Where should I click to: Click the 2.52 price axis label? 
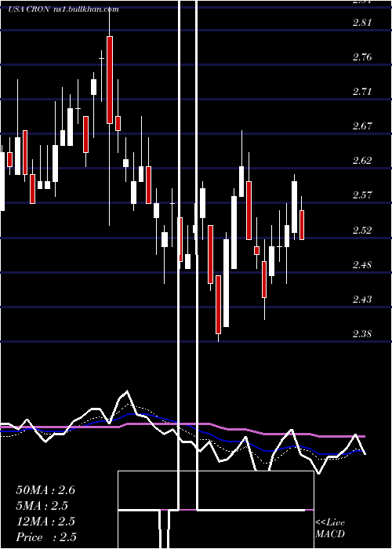coord(362,230)
